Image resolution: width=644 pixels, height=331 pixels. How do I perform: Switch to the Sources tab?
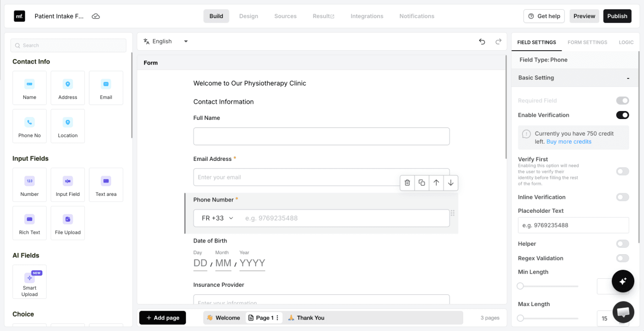click(285, 16)
